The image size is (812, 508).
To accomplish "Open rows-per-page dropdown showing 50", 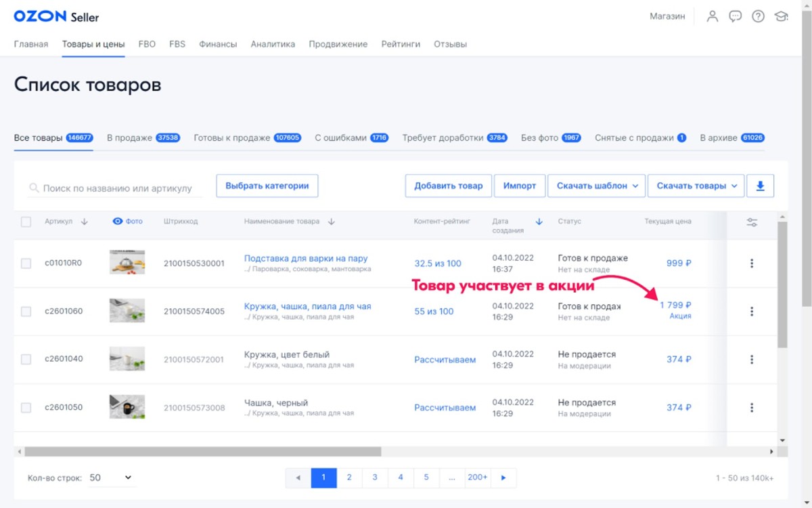I will 111,478.
